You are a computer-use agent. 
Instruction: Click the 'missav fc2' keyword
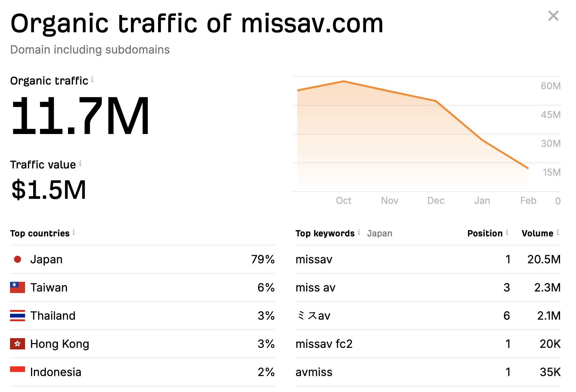pos(324,344)
